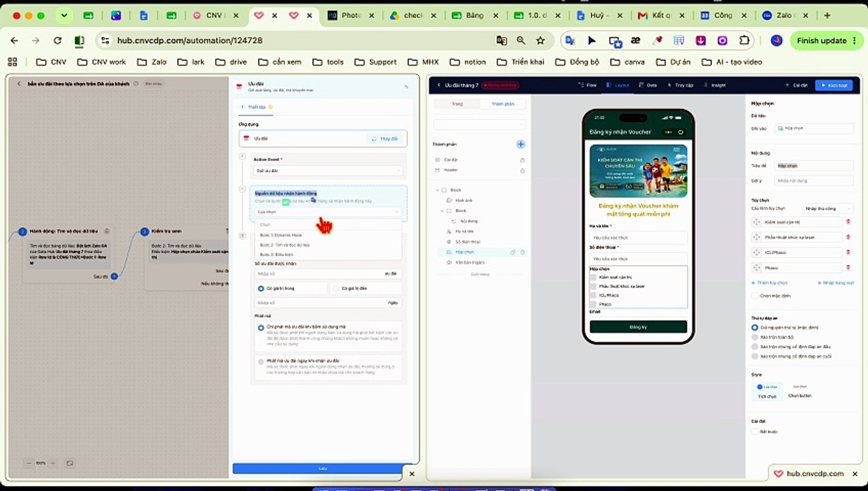Viewport: 868px width, 491px height.
Task: Open the browser extensions puzzle icon
Action: click(x=744, y=41)
